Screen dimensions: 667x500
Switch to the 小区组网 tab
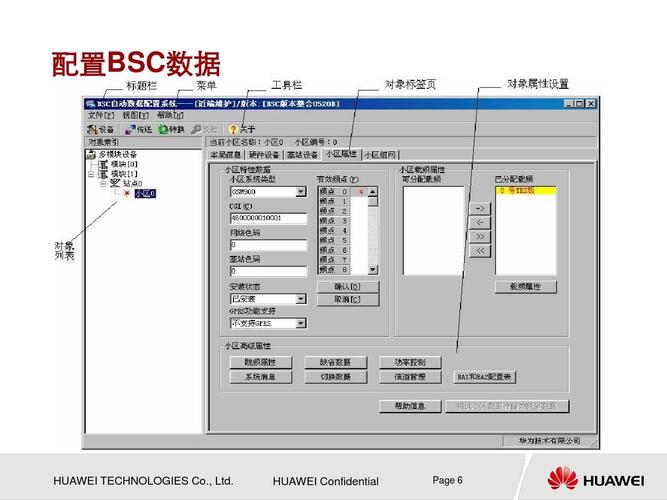click(x=380, y=155)
